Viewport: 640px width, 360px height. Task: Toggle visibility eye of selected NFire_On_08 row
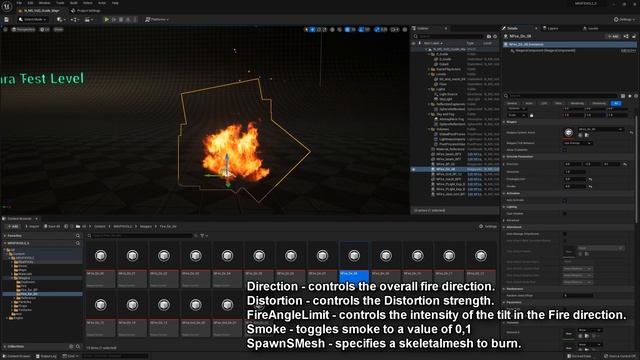click(413, 169)
